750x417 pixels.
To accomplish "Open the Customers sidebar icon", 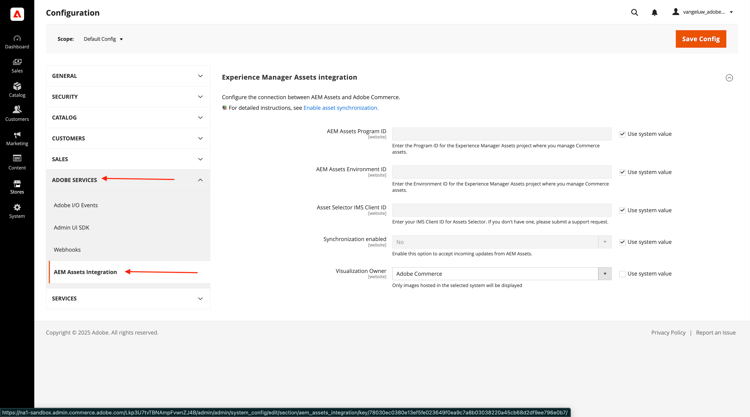I will tap(17, 114).
